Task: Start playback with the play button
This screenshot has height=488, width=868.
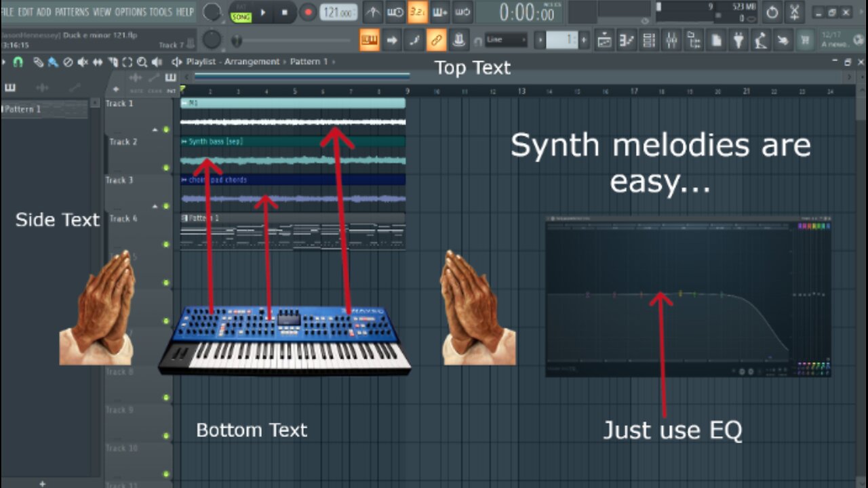Action: [263, 12]
